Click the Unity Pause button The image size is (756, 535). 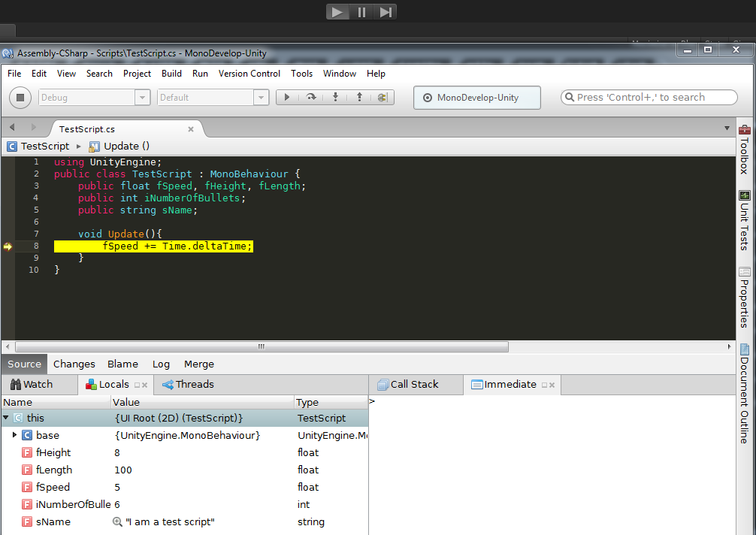pyautogui.click(x=361, y=12)
